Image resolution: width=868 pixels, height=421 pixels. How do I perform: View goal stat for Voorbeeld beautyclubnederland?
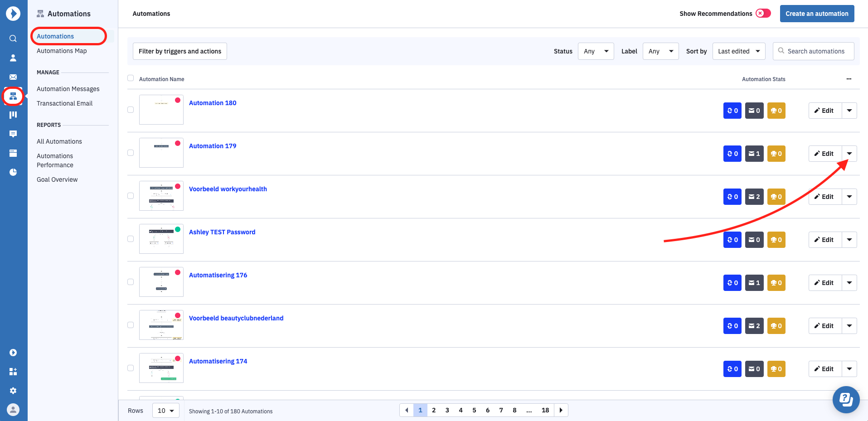pos(776,326)
